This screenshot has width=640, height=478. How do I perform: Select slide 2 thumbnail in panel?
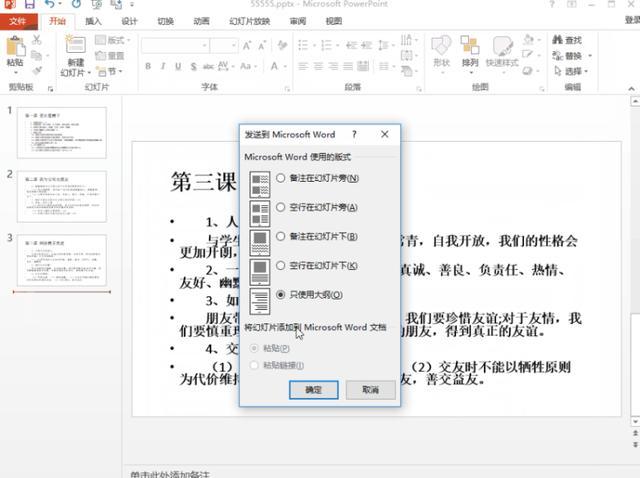click(62, 196)
